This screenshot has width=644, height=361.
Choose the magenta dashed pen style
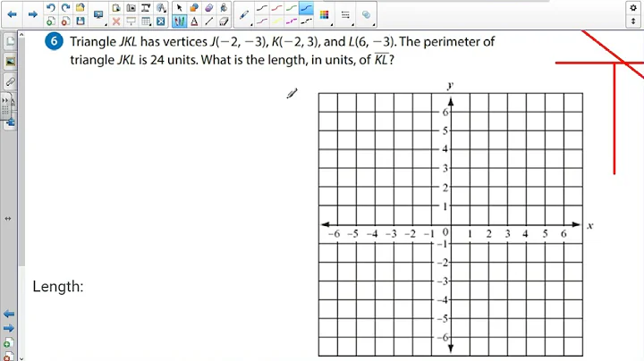click(292, 21)
